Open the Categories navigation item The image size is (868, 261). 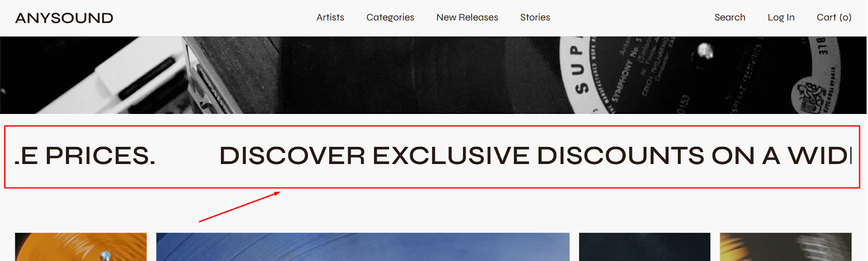coord(390,17)
